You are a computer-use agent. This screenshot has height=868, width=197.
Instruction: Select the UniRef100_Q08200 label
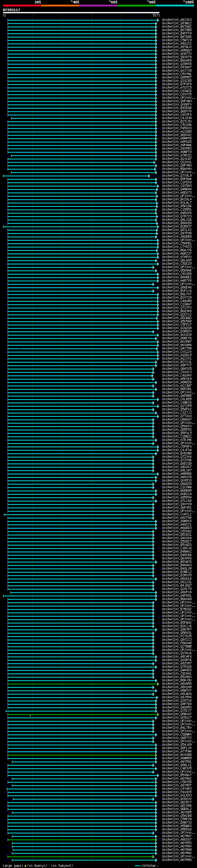(176, 799)
